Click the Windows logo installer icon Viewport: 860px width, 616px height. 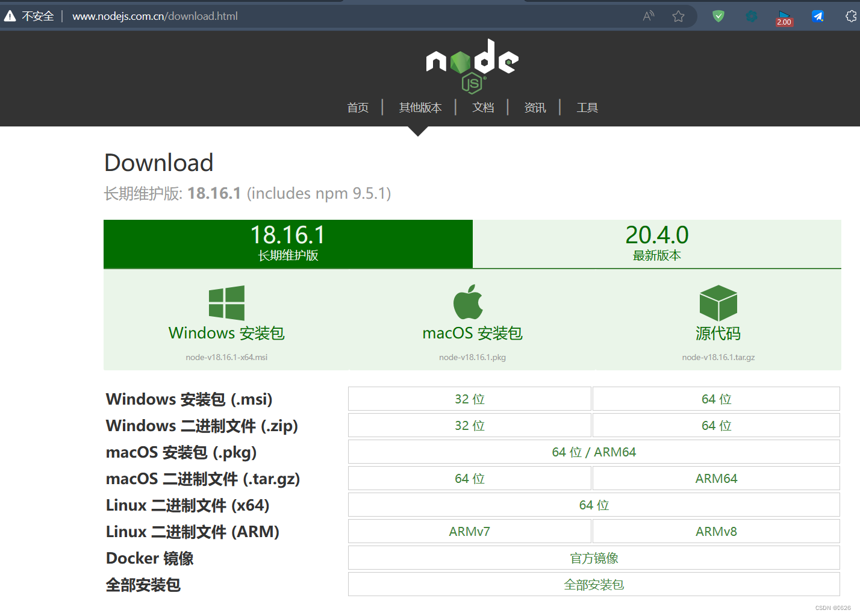[x=226, y=303]
